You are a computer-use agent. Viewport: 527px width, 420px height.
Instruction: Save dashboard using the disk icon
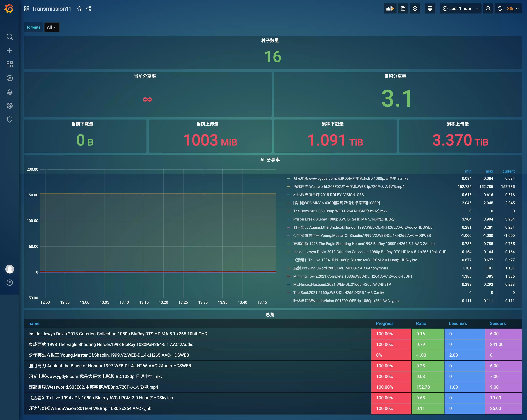403,9
